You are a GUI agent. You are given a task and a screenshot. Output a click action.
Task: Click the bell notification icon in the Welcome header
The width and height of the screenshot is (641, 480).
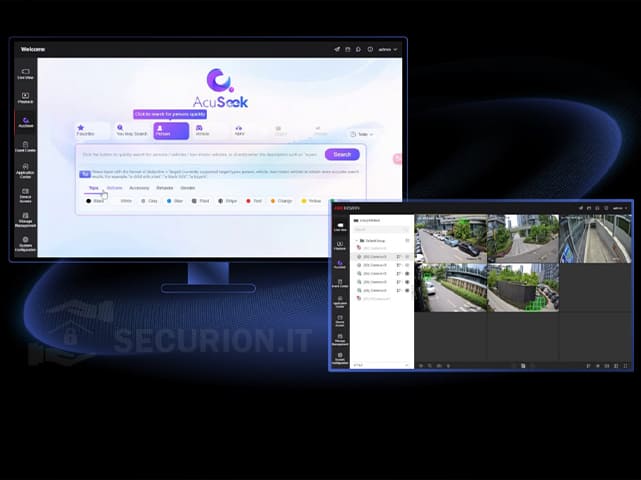point(358,49)
